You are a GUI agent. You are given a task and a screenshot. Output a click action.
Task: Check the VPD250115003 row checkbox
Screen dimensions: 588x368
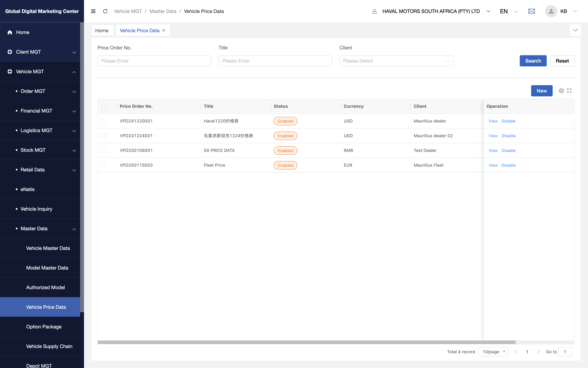tap(103, 165)
